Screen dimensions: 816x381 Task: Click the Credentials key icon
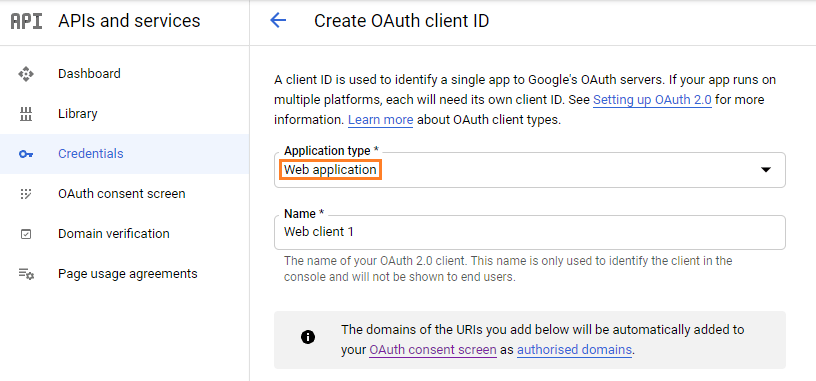click(26, 154)
